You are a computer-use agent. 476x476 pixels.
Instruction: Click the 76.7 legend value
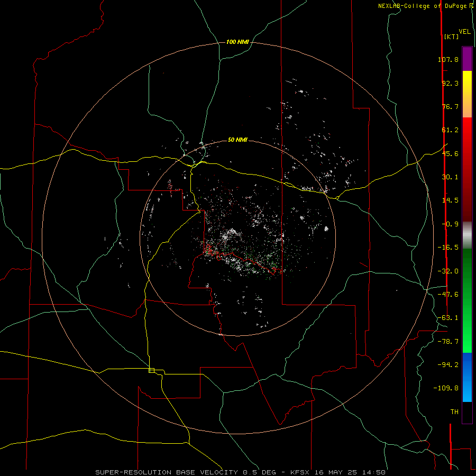450,106
